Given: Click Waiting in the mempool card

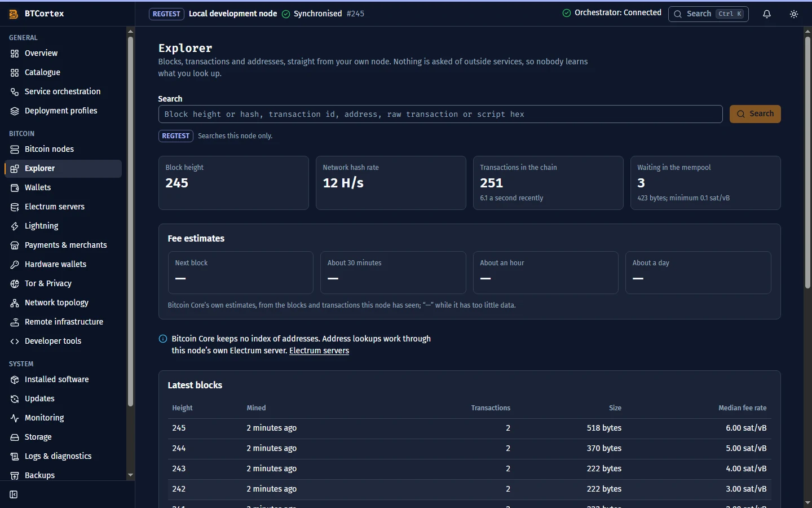Looking at the screenshot, I should click(x=705, y=183).
